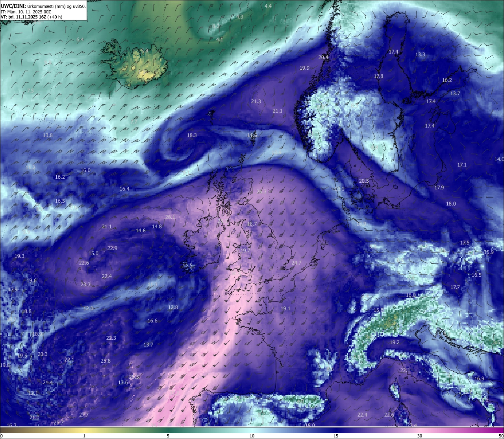Viewport: 504px width, 439px height.
Task: Click the 18.7 value over northern England
Action: (x=252, y=224)
